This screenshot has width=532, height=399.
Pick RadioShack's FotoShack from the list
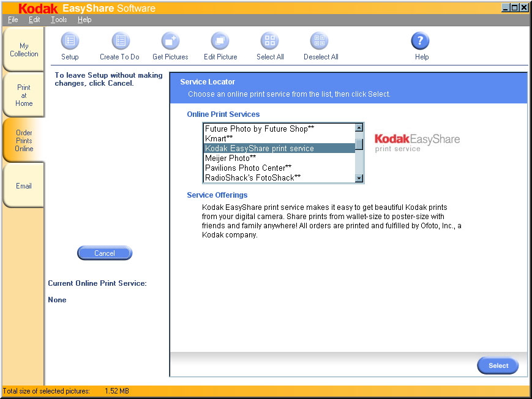(252, 178)
